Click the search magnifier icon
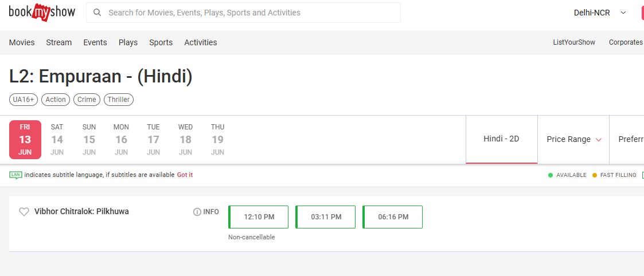 tap(97, 13)
